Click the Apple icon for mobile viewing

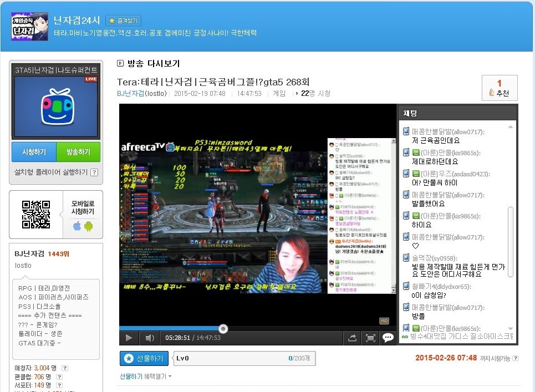[77, 226]
